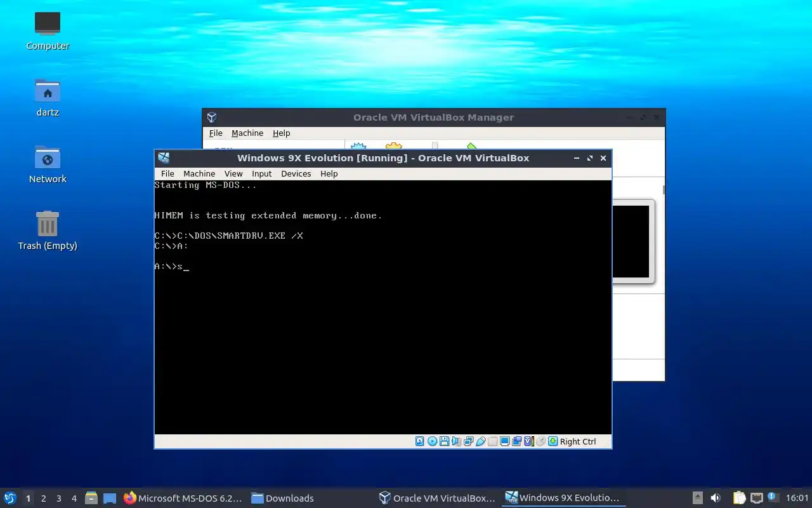Image resolution: width=812 pixels, height=508 pixels.
Task: Switch to Windows 9X Evolution taskbar item
Action: [x=563, y=498]
